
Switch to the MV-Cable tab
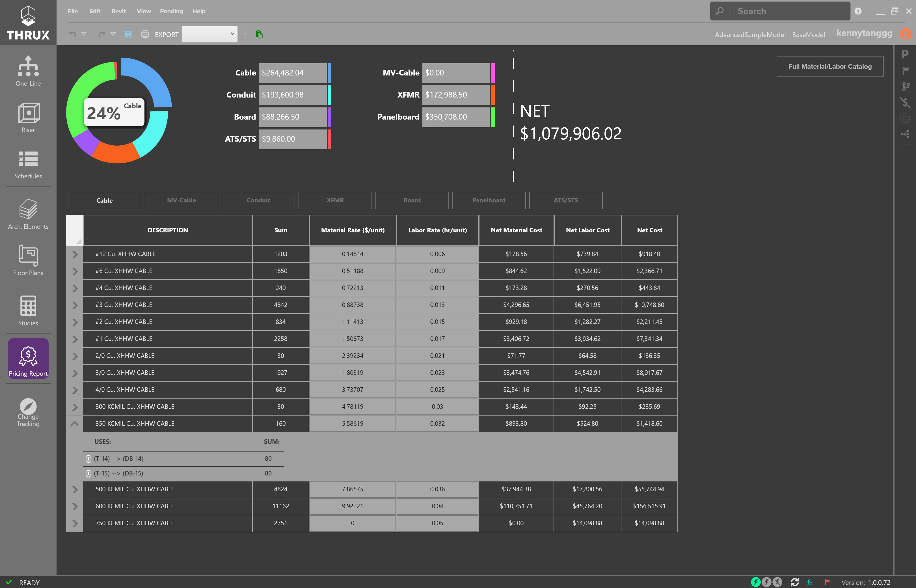182,200
